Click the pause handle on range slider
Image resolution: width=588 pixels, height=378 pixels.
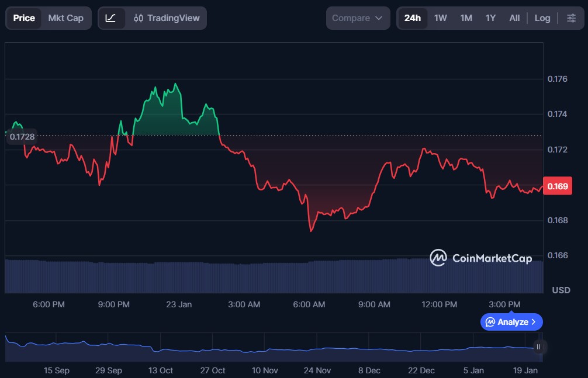538,346
